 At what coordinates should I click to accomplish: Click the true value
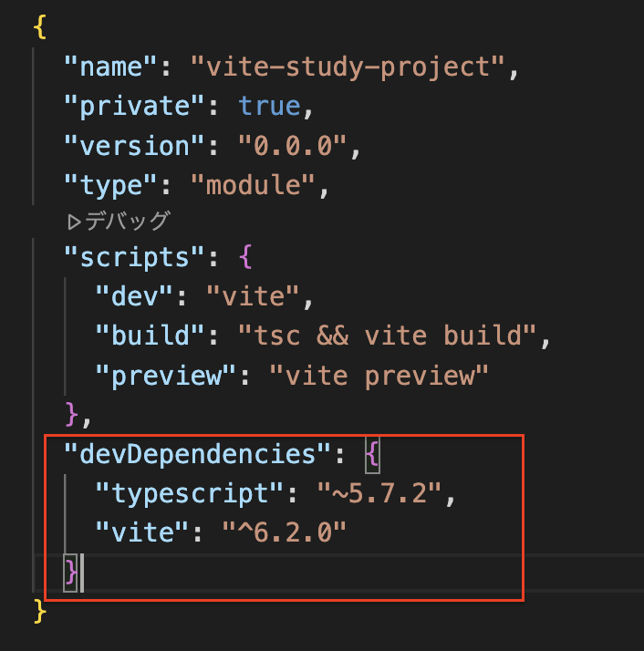pos(270,106)
